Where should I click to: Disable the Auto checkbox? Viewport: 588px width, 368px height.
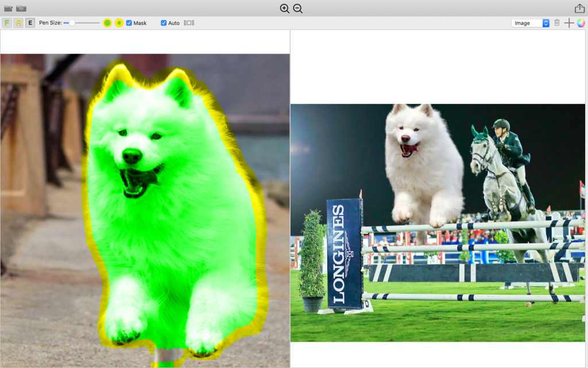click(164, 23)
